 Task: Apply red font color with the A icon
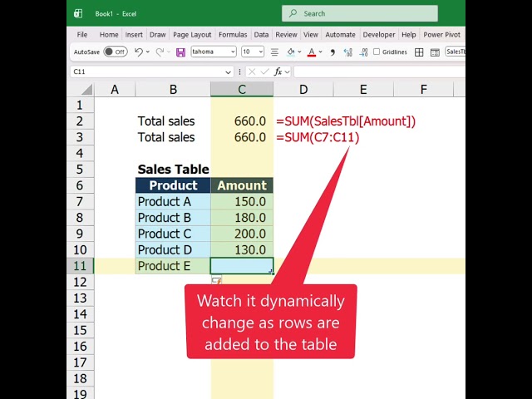click(312, 52)
